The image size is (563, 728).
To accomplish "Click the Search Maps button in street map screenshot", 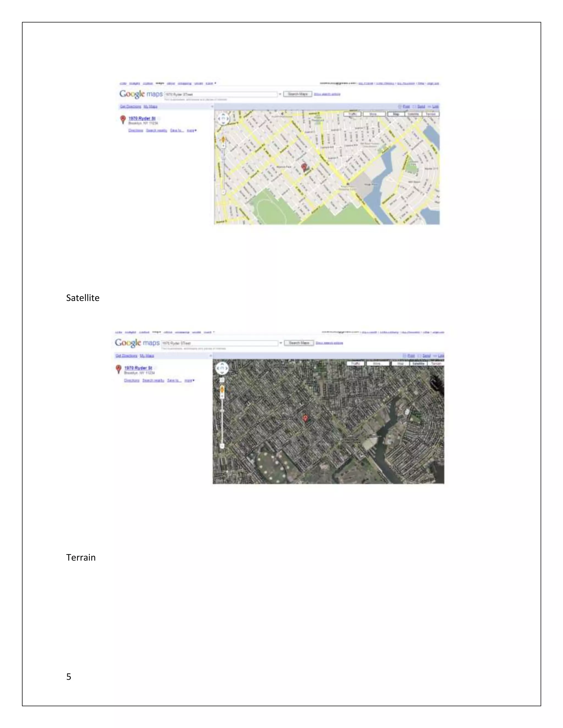I will (298, 94).
